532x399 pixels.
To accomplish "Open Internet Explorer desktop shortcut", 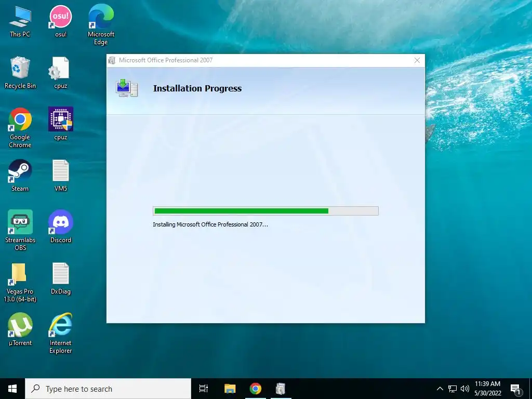I will [x=61, y=333].
